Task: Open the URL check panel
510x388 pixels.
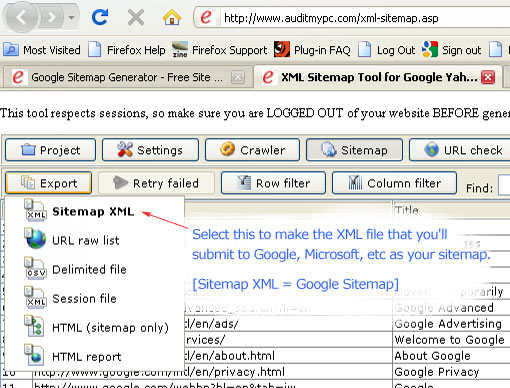Action: (x=459, y=150)
